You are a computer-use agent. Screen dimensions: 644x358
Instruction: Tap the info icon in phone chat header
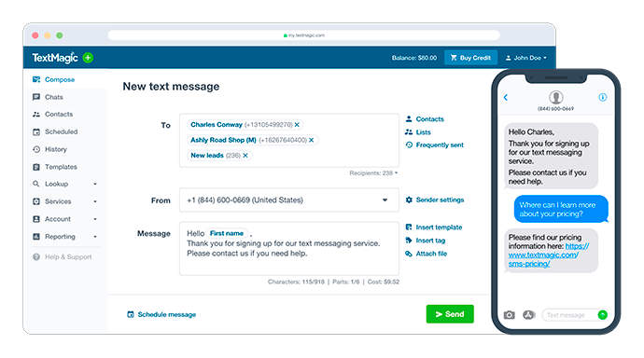603,97
